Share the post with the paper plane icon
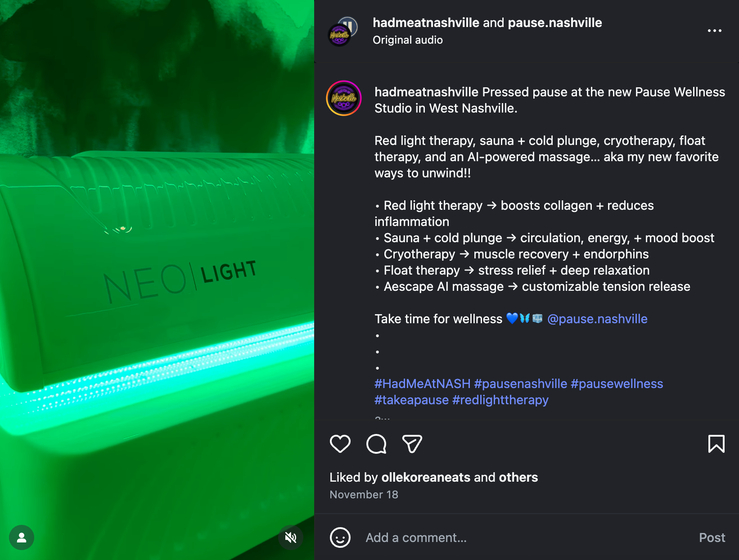The width and height of the screenshot is (739, 560). [x=412, y=444]
